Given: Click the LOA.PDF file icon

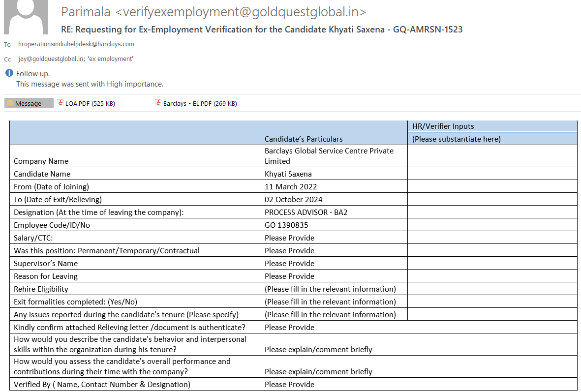Looking at the screenshot, I should tap(61, 103).
